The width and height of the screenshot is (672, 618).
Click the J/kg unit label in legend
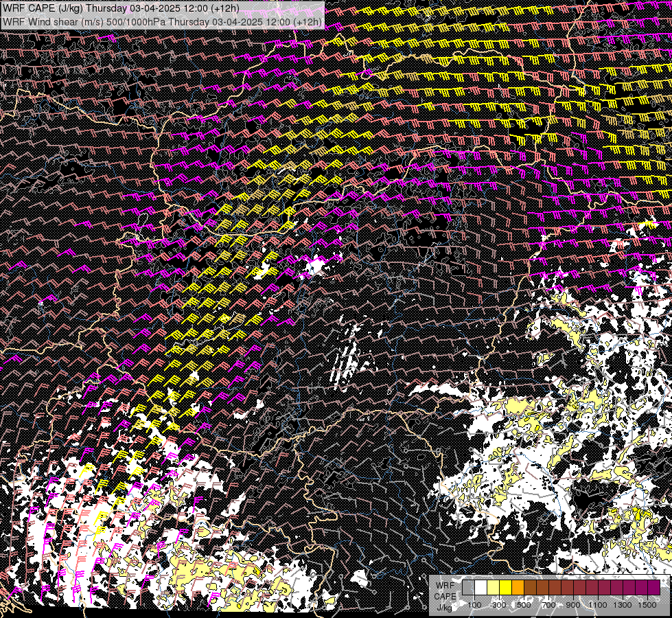445,608
